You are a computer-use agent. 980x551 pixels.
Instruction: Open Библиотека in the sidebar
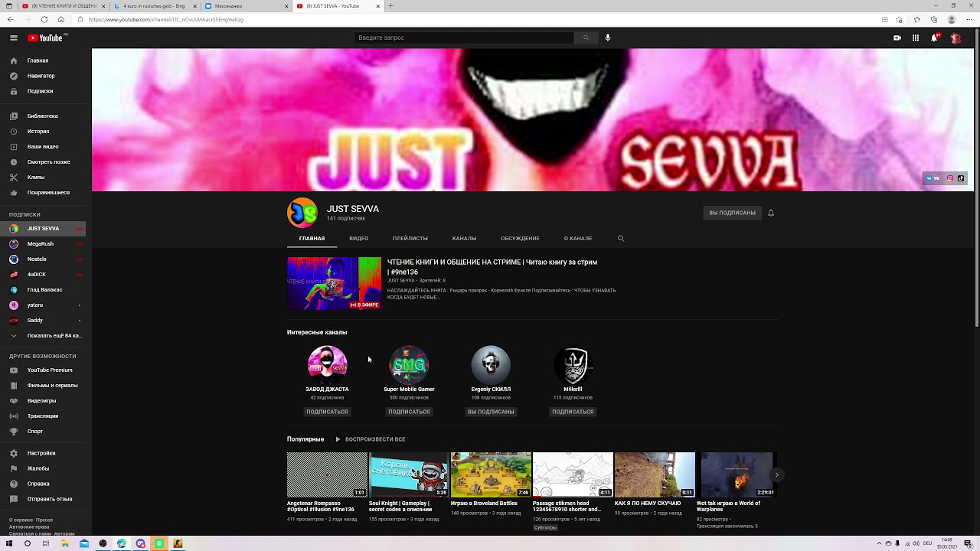point(43,116)
